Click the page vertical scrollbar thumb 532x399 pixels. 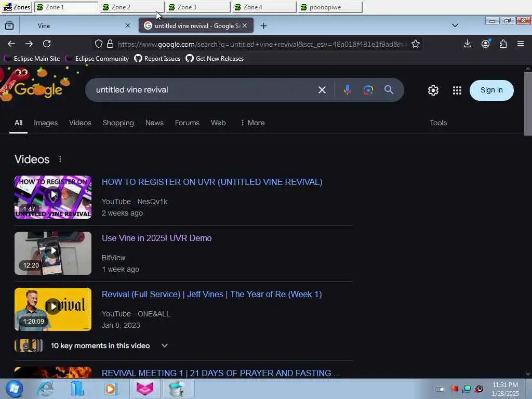528,104
